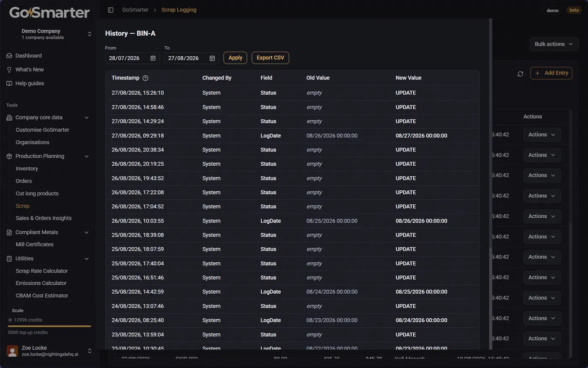Click timestamp 25/08/2026, 14:42:59
The width and height of the screenshot is (588, 368).
point(138,292)
